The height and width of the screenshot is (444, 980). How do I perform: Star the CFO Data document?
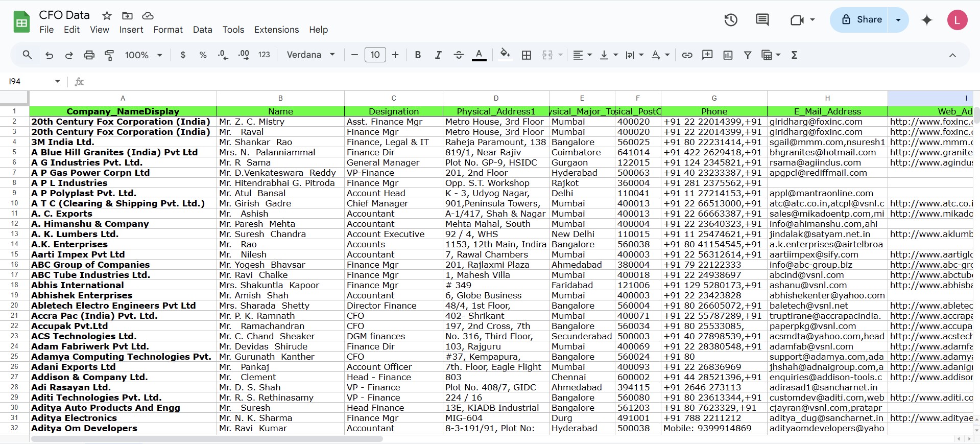tap(107, 15)
